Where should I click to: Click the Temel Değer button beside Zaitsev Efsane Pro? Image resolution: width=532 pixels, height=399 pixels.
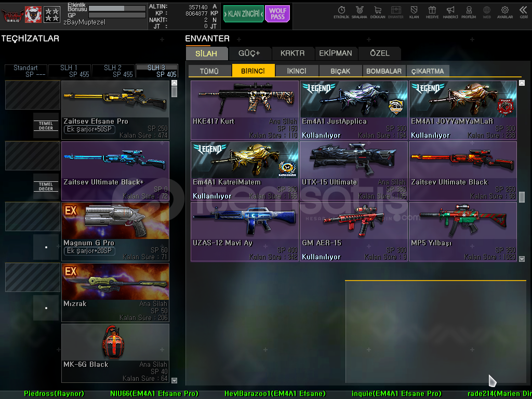[x=46, y=126]
